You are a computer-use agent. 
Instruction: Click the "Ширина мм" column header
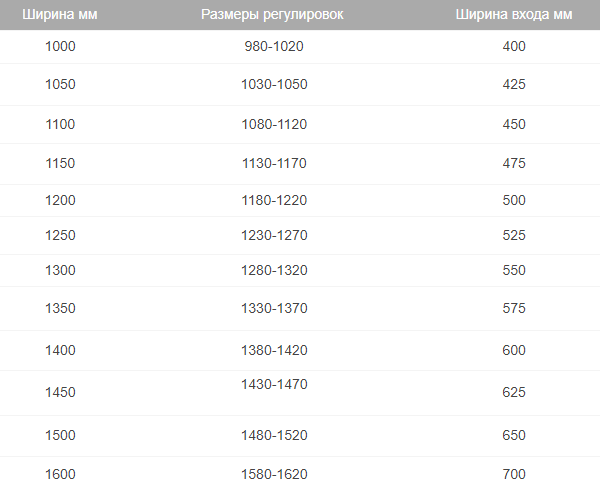tap(60, 15)
